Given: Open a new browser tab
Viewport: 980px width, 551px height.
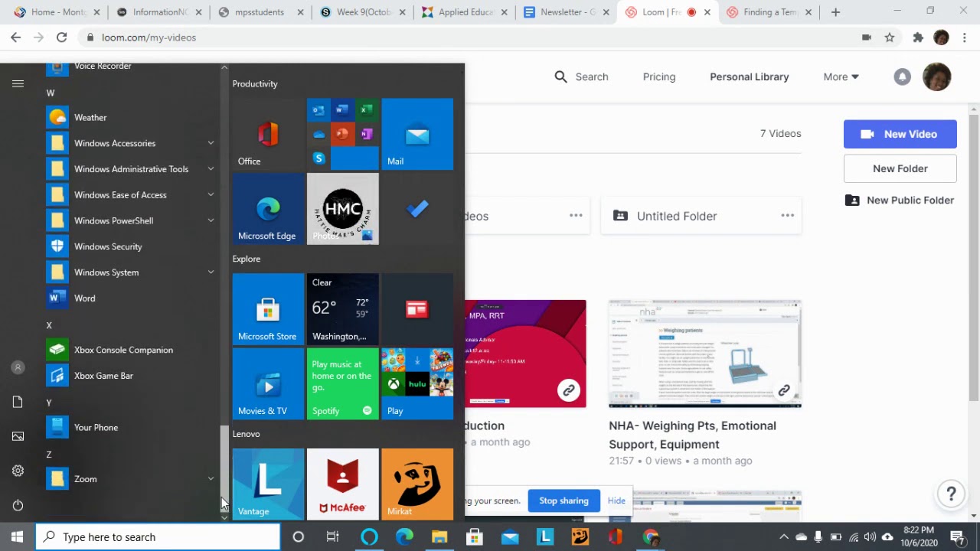Looking at the screenshot, I should tap(835, 12).
